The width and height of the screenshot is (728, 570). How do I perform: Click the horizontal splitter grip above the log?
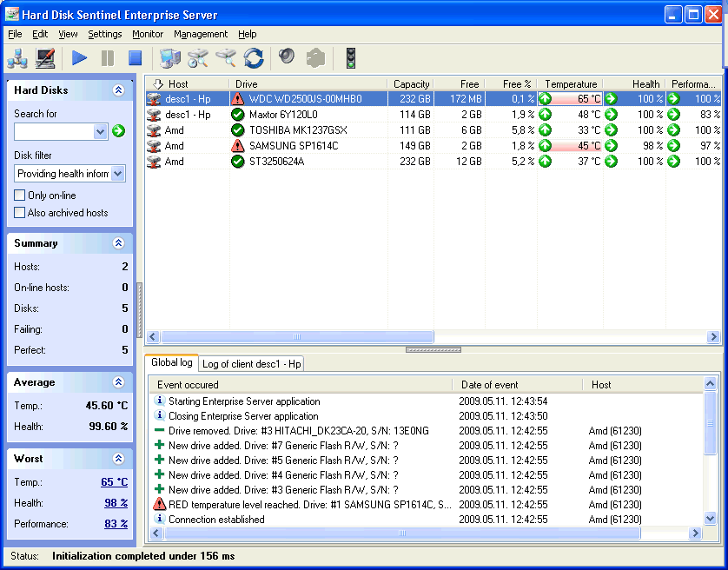[x=433, y=350]
